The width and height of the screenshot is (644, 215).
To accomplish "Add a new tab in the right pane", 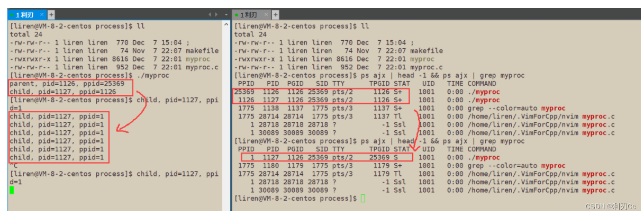I will click(275, 15).
